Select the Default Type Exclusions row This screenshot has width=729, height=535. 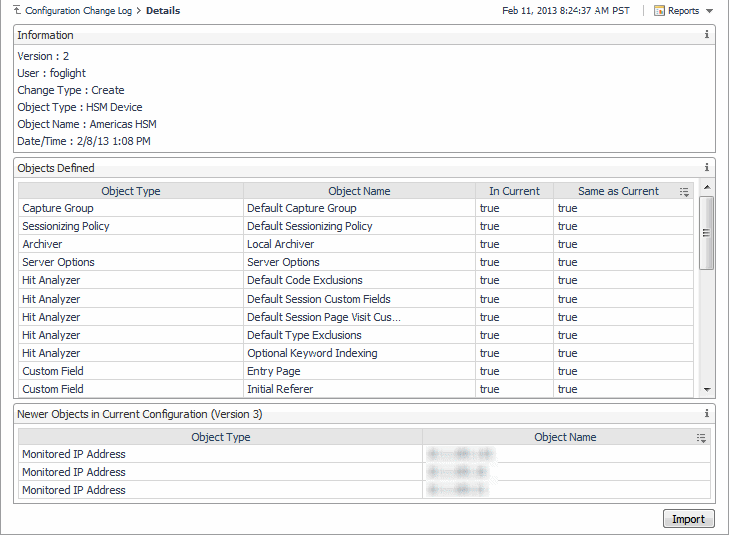[356, 335]
